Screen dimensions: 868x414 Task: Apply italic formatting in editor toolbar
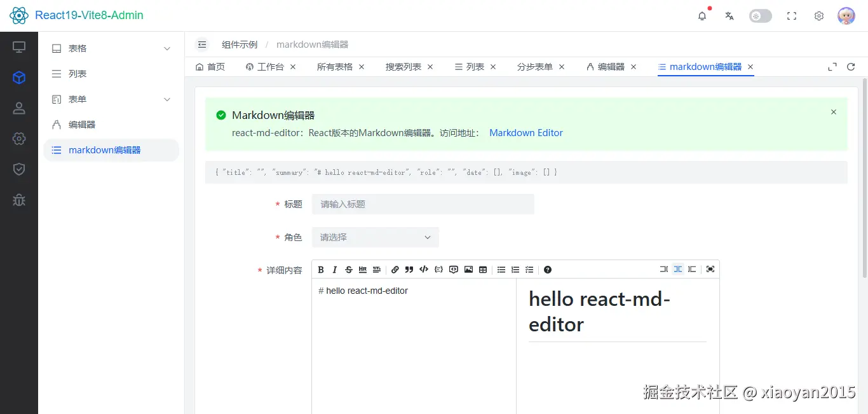pos(335,270)
